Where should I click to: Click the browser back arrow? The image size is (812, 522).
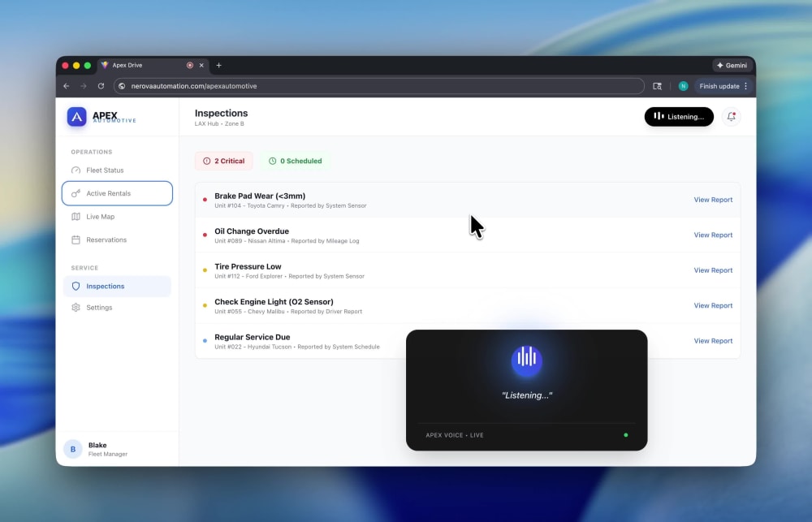pyautogui.click(x=67, y=86)
